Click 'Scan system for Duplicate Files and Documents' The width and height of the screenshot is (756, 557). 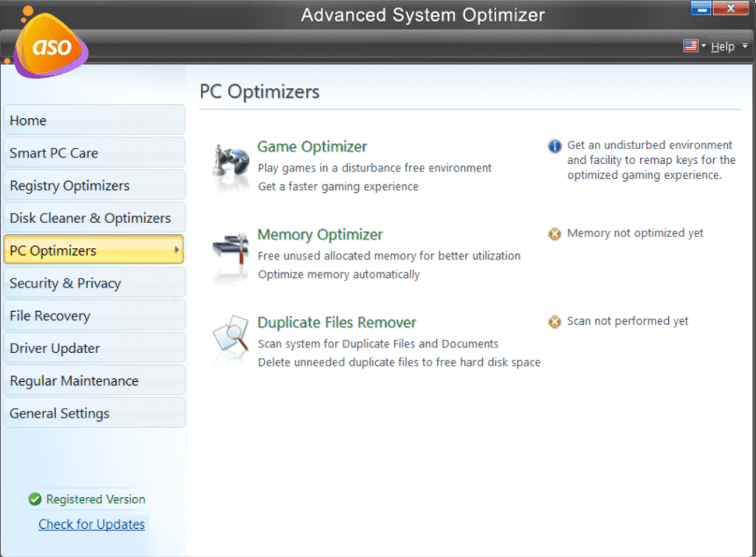[378, 344]
